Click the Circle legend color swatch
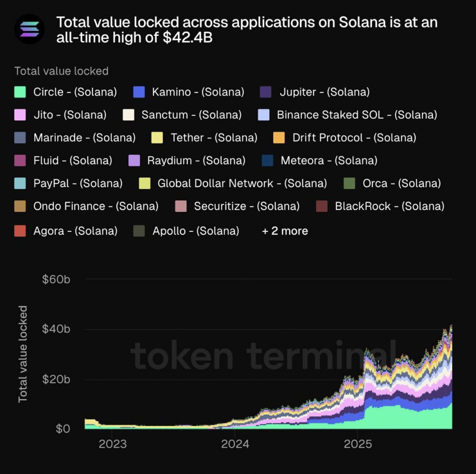Screen dimensions: 476x474 pyautogui.click(x=20, y=92)
